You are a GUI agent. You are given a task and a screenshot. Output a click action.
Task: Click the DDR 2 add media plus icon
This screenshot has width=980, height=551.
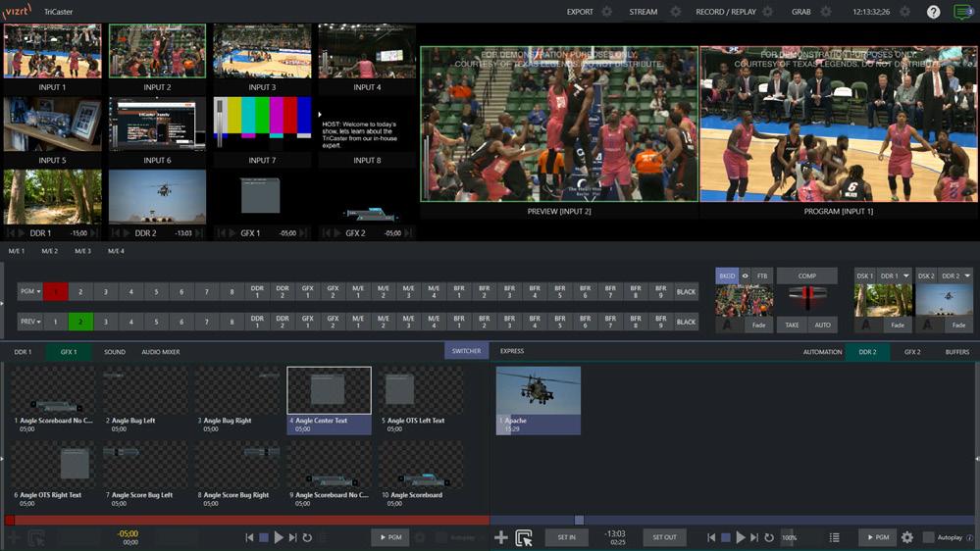[501, 537]
